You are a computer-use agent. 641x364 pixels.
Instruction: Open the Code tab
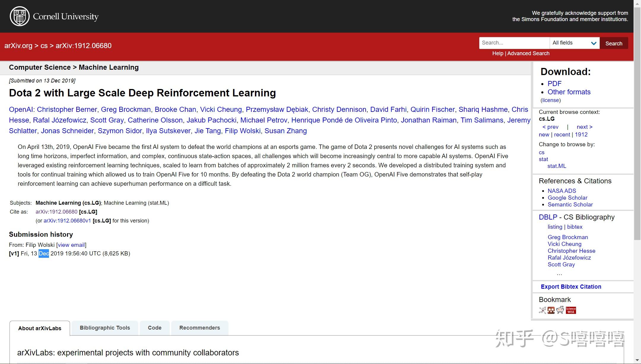click(x=155, y=328)
